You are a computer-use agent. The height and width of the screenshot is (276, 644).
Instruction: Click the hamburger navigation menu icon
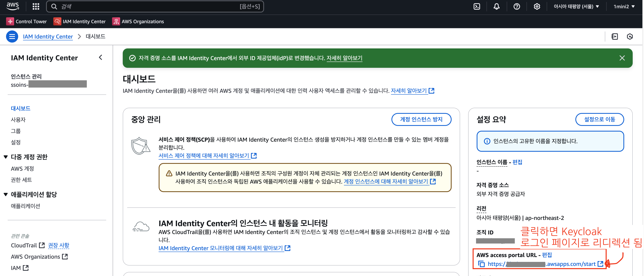click(x=12, y=37)
